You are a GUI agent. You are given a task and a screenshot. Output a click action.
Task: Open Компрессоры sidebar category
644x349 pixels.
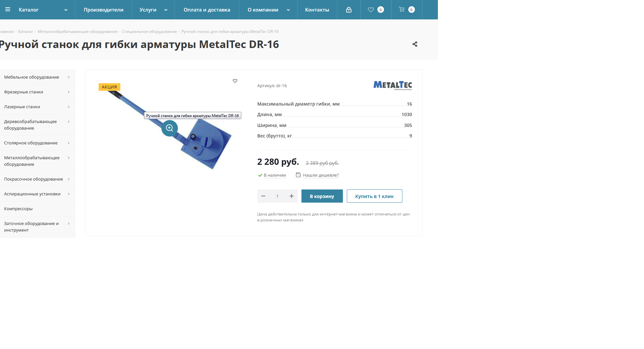pos(37,209)
